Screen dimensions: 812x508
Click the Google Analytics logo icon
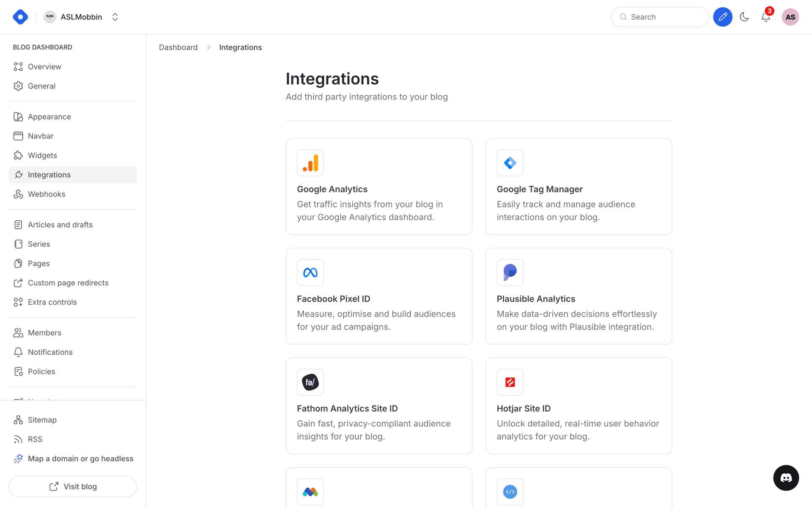[x=310, y=163]
